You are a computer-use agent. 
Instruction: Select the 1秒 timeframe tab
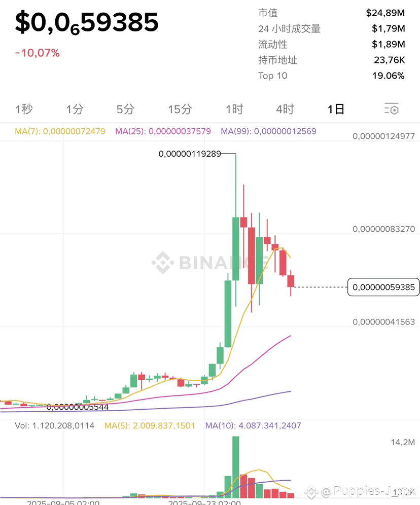point(24,109)
